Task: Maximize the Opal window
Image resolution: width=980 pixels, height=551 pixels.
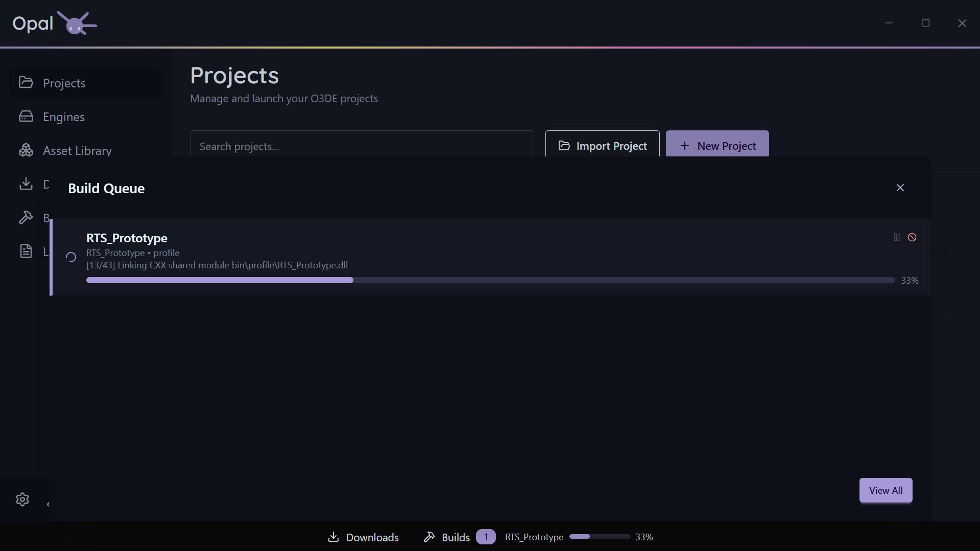Action: click(925, 23)
